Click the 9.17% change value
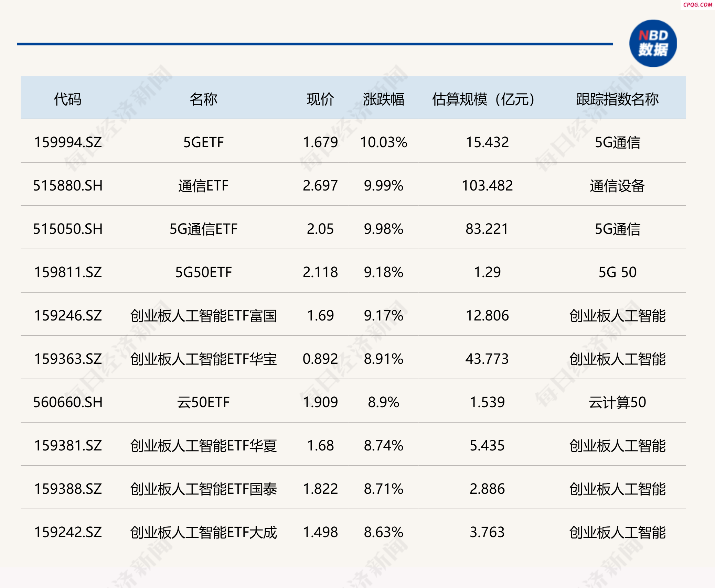 [x=384, y=316]
